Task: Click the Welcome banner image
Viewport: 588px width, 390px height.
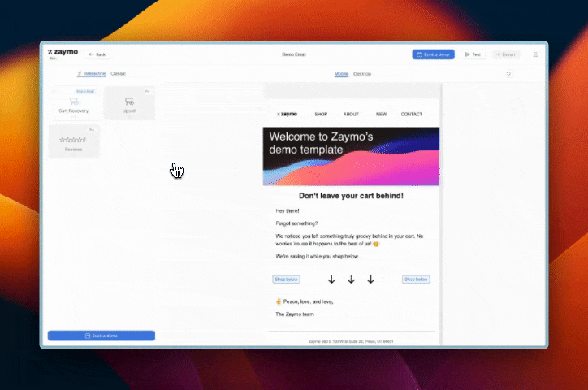Action: 351,156
